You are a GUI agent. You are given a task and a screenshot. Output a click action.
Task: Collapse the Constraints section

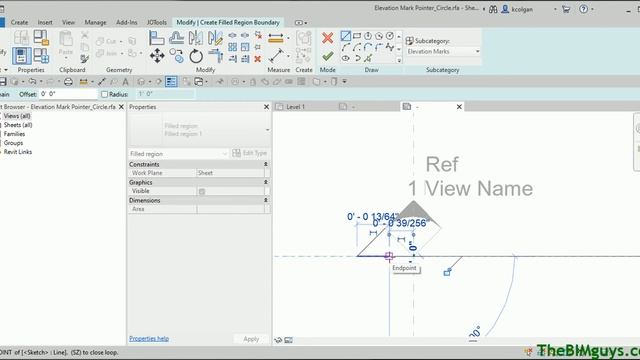coord(266,164)
